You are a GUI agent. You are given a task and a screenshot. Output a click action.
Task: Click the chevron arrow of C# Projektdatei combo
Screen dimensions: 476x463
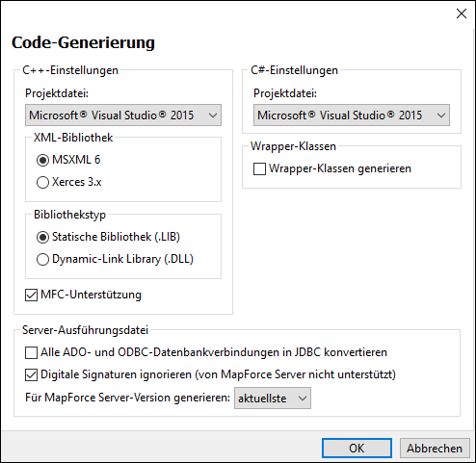click(441, 116)
